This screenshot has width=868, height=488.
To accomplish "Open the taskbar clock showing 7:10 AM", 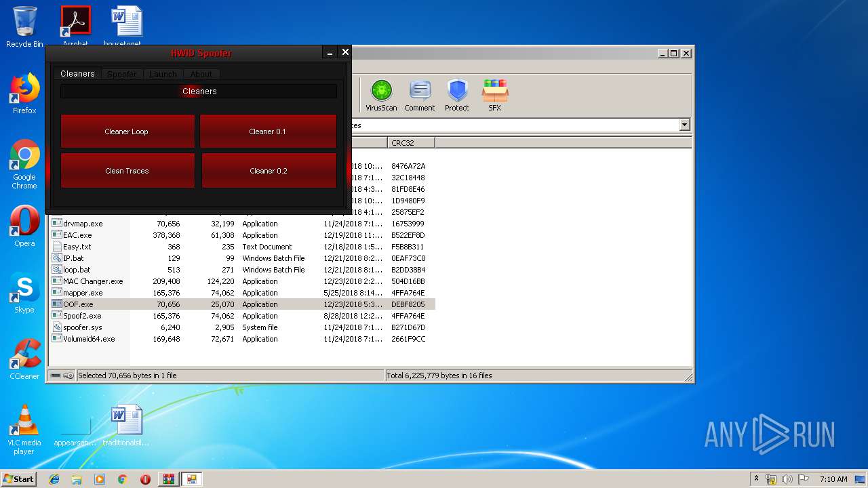I will coord(833,479).
